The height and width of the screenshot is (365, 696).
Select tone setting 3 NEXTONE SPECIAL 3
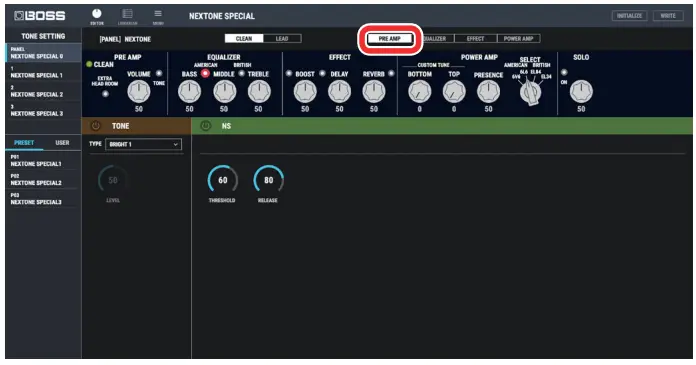(44, 110)
